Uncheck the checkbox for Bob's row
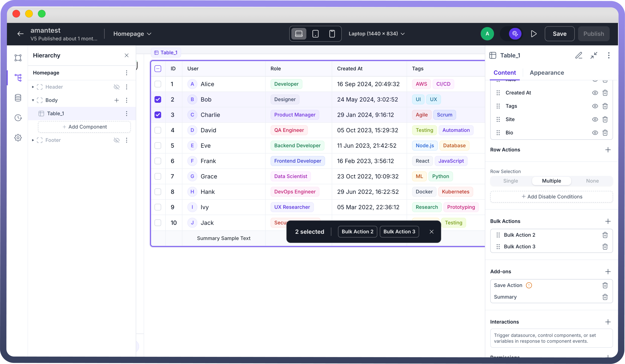Screen dimensions: 625x364 158,99
